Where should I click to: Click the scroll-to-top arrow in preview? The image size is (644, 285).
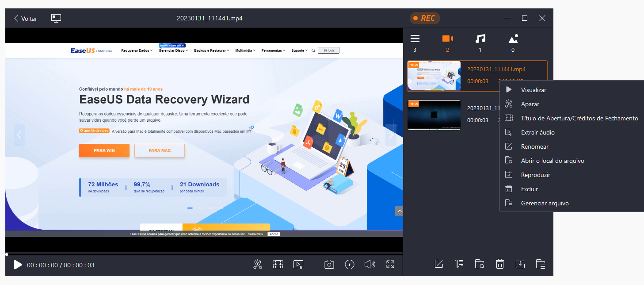(x=399, y=212)
